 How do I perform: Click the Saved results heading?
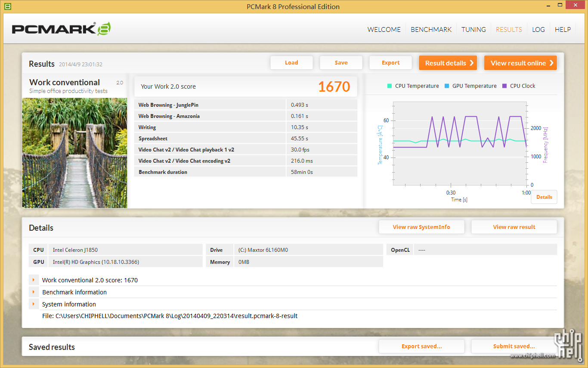pos(52,347)
